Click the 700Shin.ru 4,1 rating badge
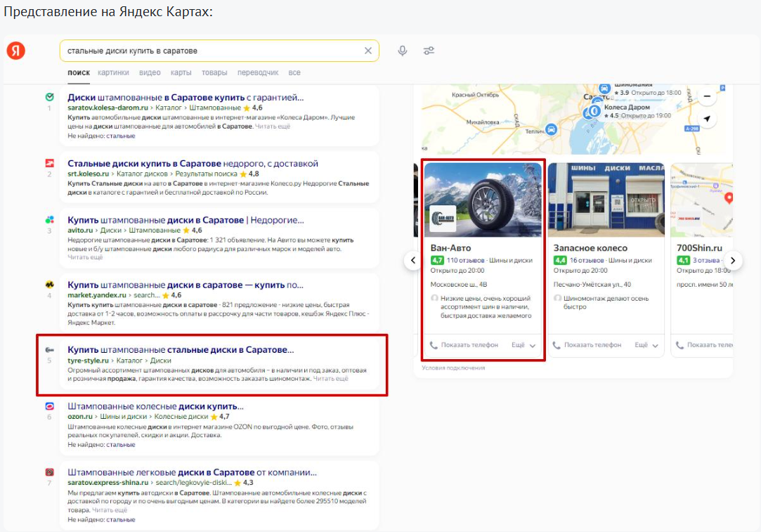761x532 pixels. 683,260
